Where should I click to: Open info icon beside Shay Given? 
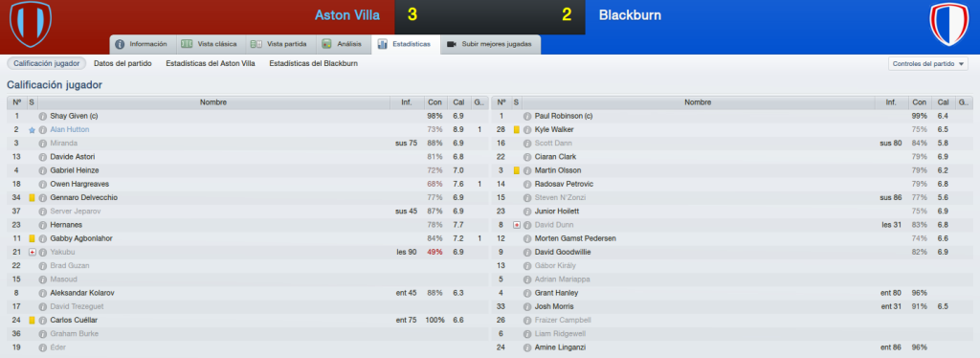tap(42, 116)
